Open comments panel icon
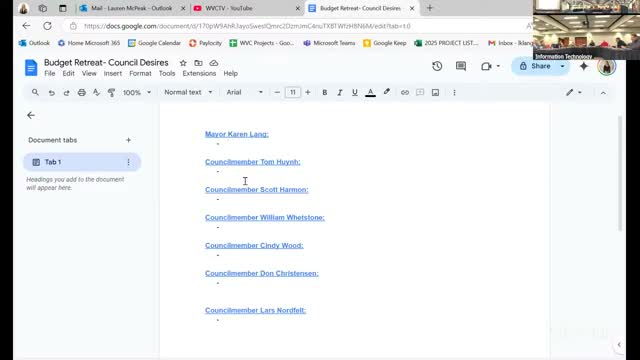Image resolution: width=640 pixels, height=360 pixels. tap(461, 66)
